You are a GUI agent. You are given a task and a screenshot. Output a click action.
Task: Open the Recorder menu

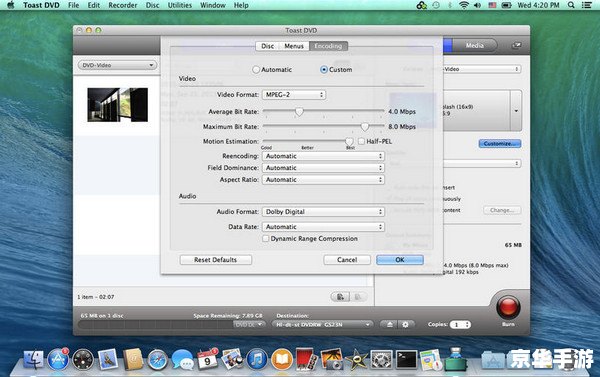[x=122, y=5]
